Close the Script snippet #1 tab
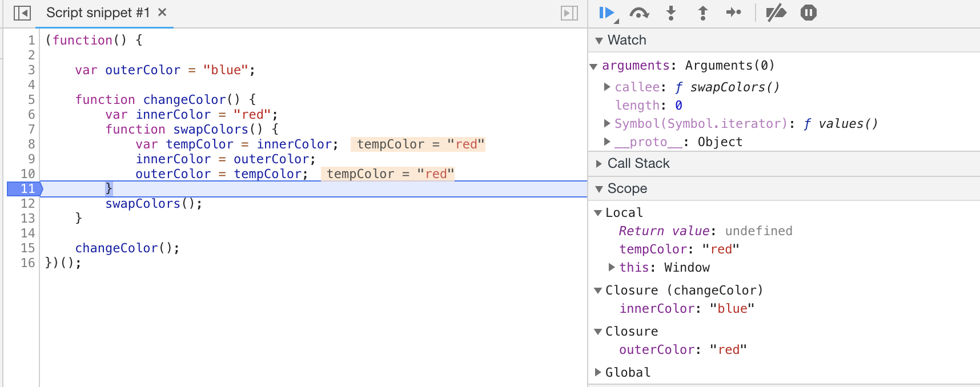980x387 pixels. [162, 12]
